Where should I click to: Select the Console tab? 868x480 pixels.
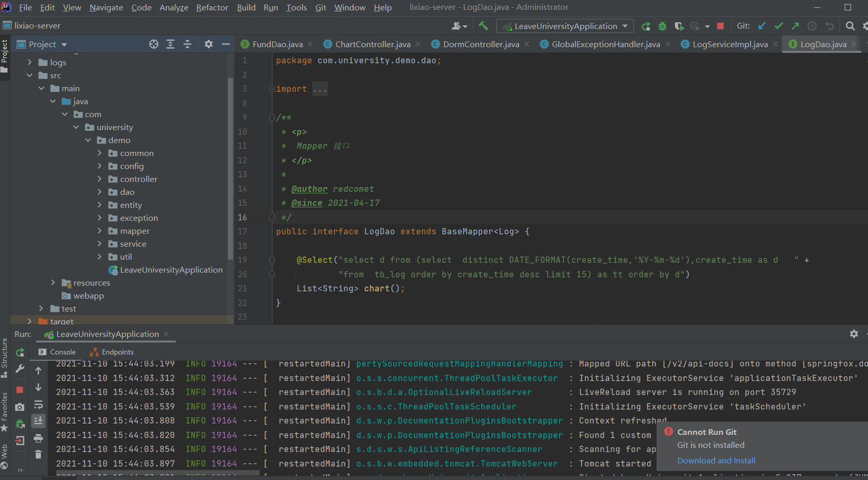pos(57,352)
